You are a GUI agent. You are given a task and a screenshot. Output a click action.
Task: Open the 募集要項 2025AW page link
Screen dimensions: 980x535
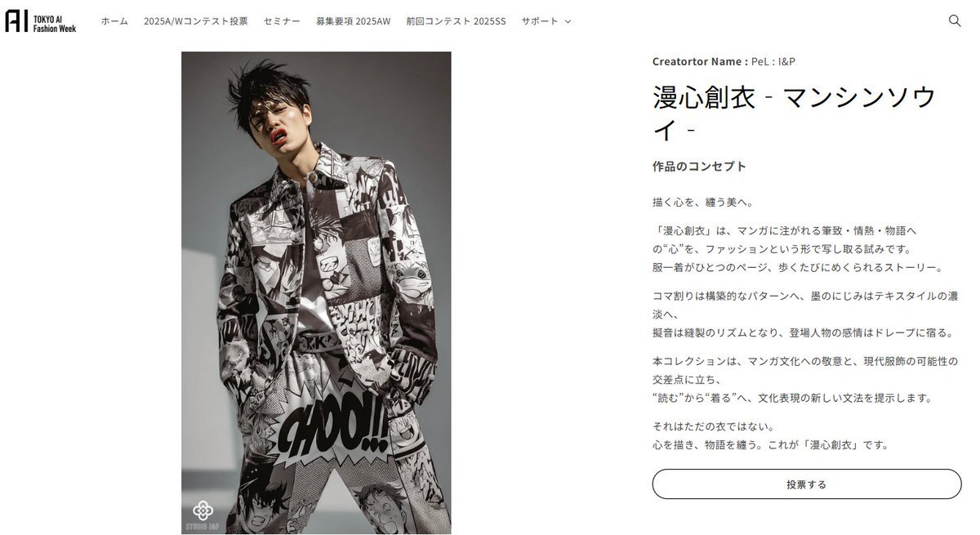coord(353,21)
